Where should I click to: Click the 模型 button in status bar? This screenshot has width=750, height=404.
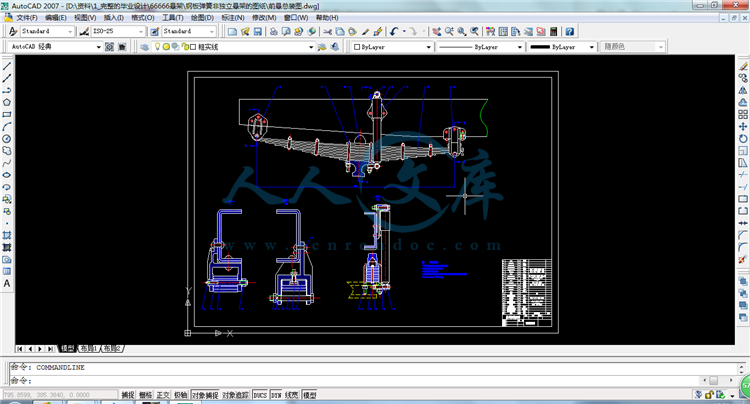pyautogui.click(x=310, y=395)
